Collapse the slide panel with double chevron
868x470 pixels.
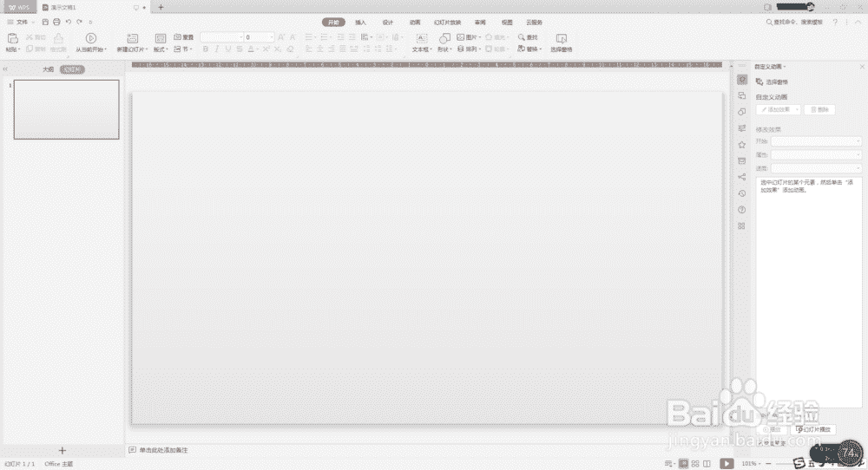click(5, 69)
